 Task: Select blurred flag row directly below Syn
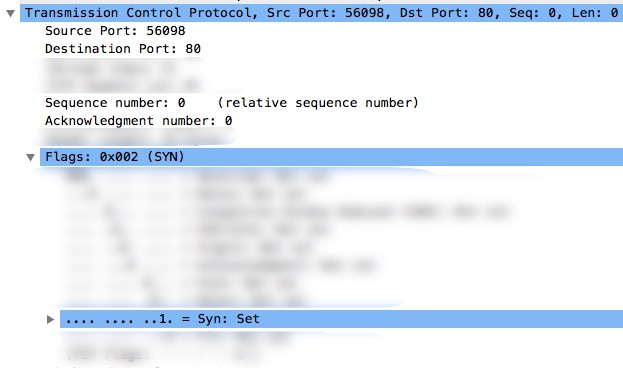(x=179, y=337)
